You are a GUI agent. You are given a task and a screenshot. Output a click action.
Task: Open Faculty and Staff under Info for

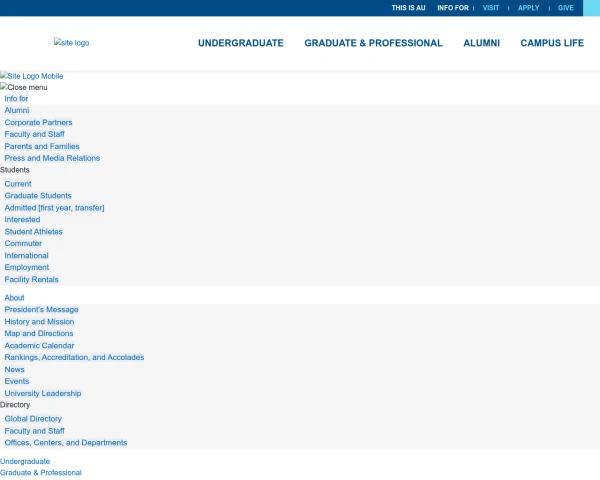click(34, 134)
